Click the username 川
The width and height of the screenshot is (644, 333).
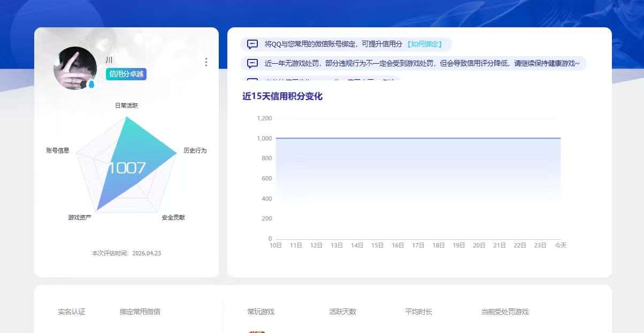[109, 60]
